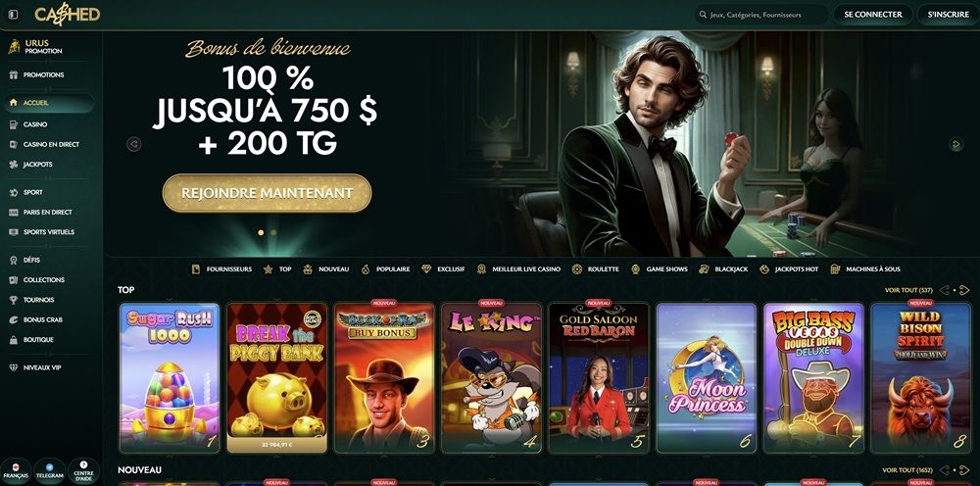The image size is (980, 486).
Task: Show previous banner slide with left arrow
Action: coord(133,144)
